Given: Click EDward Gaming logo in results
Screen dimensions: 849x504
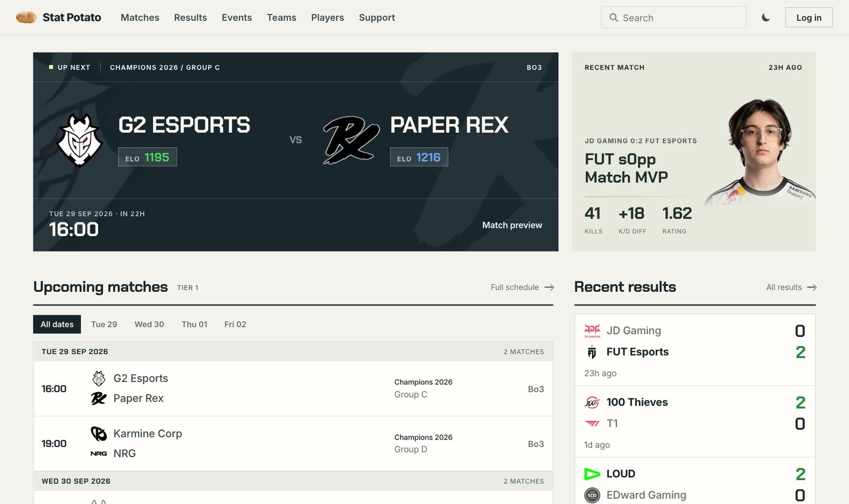Looking at the screenshot, I should pyautogui.click(x=592, y=495).
